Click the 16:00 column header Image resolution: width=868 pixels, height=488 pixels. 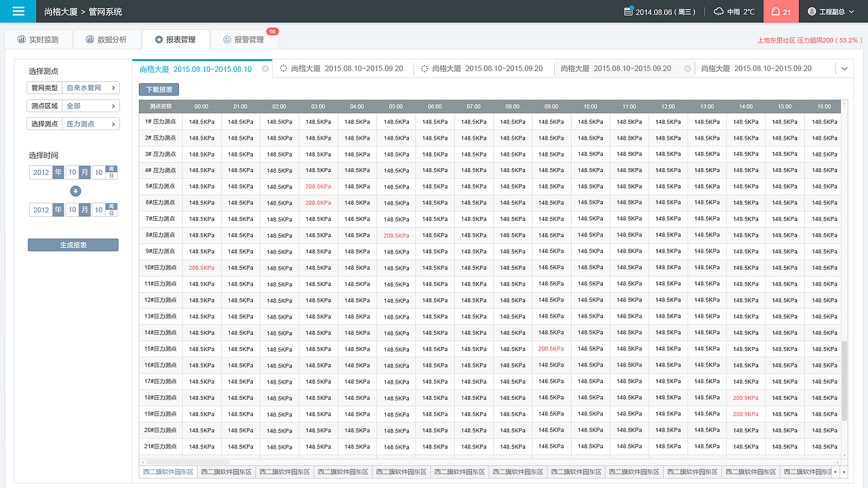click(x=824, y=106)
